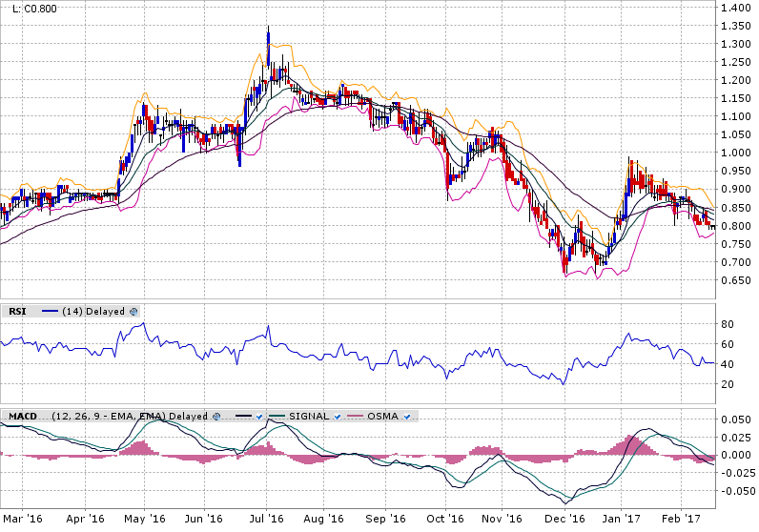Click the MACD delayed data clock icon
759x532 pixels.
(215, 417)
